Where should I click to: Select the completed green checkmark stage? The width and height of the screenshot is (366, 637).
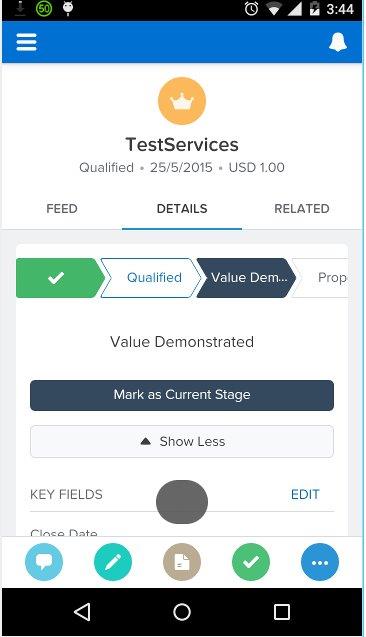point(60,278)
